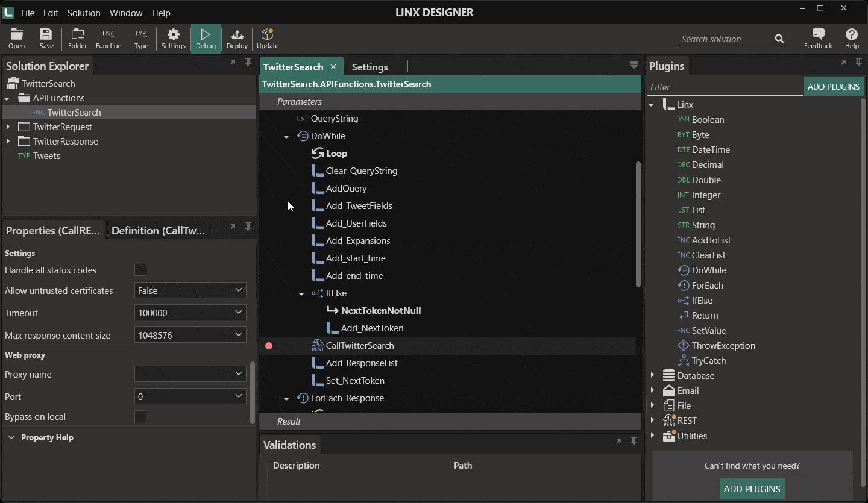Enable the Bypass on local checkbox
868x503 pixels.
point(140,417)
